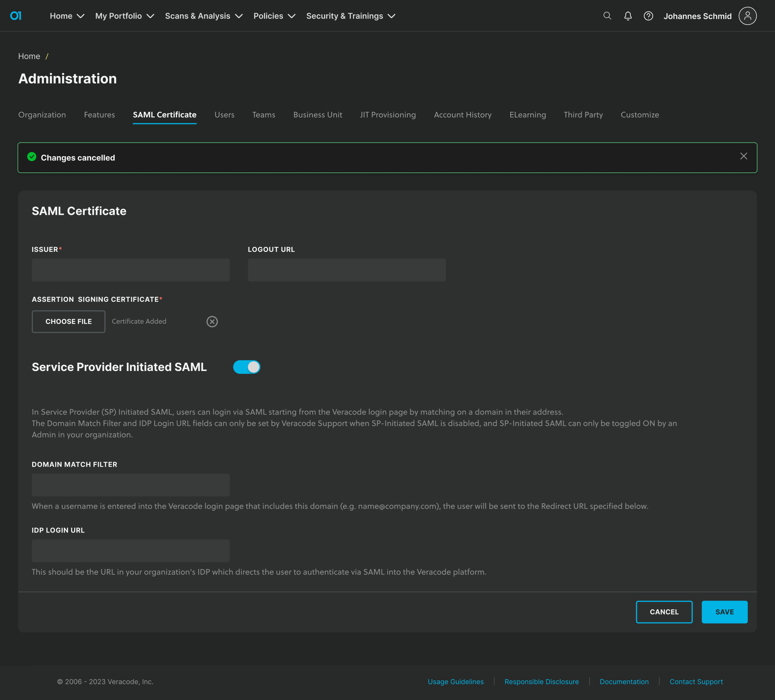Click the Veracode logo icon
Screen dimensions: 775x700
point(16,16)
